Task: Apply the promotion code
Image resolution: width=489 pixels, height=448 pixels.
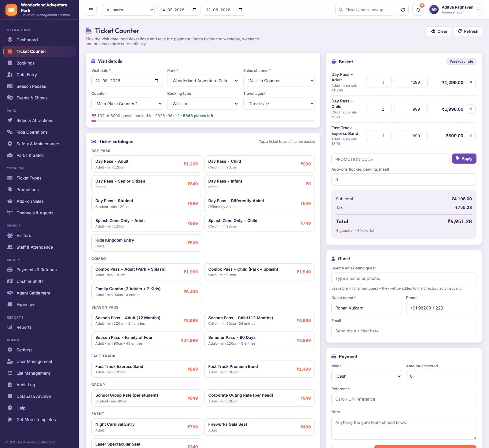Action: [x=464, y=158]
